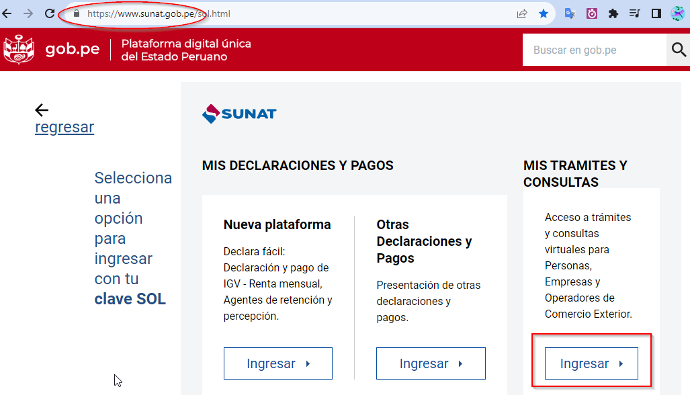Click the share page icon in the address bar
The width and height of the screenshot is (690, 395).
coord(522,14)
